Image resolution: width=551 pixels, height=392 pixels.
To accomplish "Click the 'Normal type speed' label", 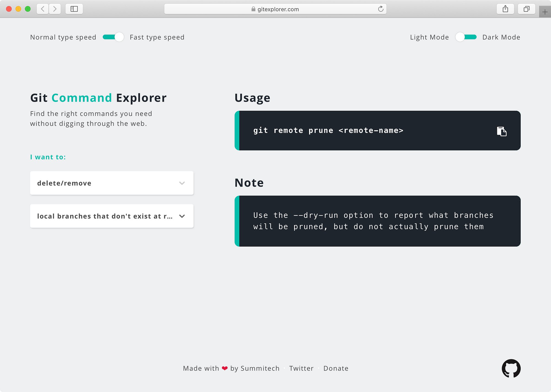I will coord(63,37).
